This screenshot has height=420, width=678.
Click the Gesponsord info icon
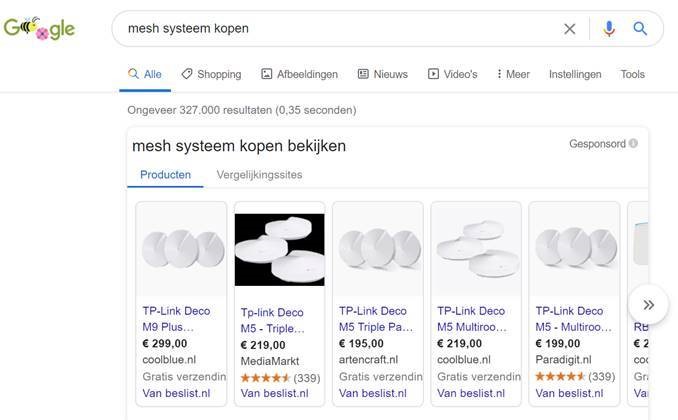click(634, 144)
